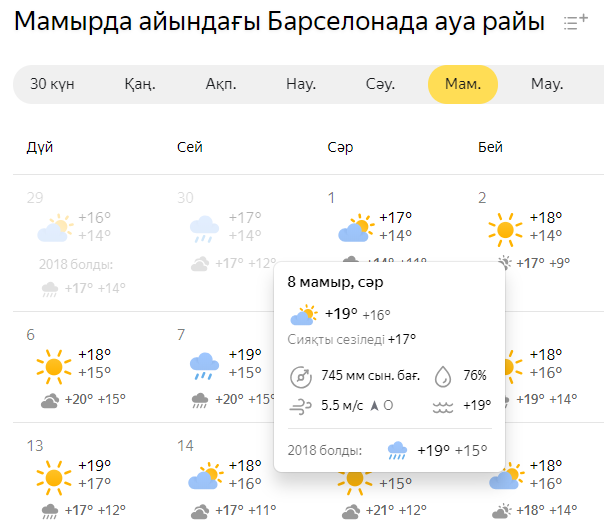This screenshot has height=532, width=604.
Task: Click the water temperature waves icon
Action: (442, 406)
